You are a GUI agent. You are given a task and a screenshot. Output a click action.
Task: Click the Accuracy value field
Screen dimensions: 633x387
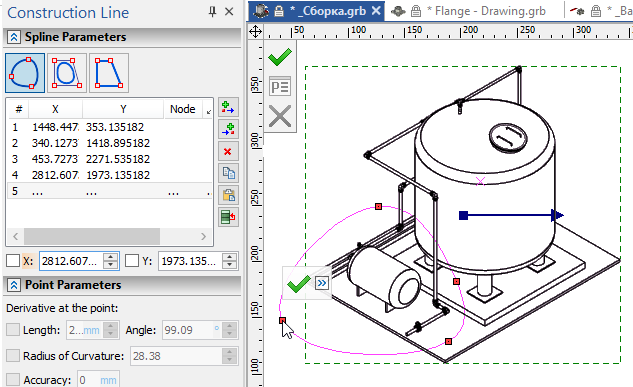click(98, 380)
